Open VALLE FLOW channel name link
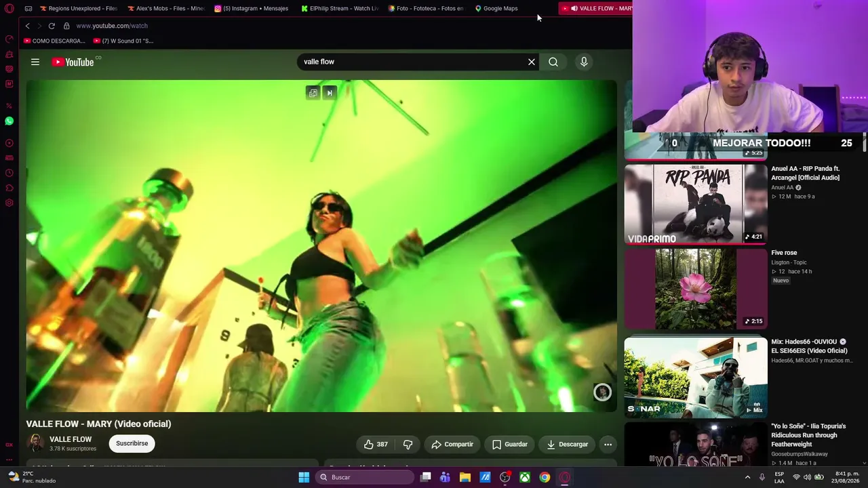The height and width of the screenshot is (488, 868). 71,439
